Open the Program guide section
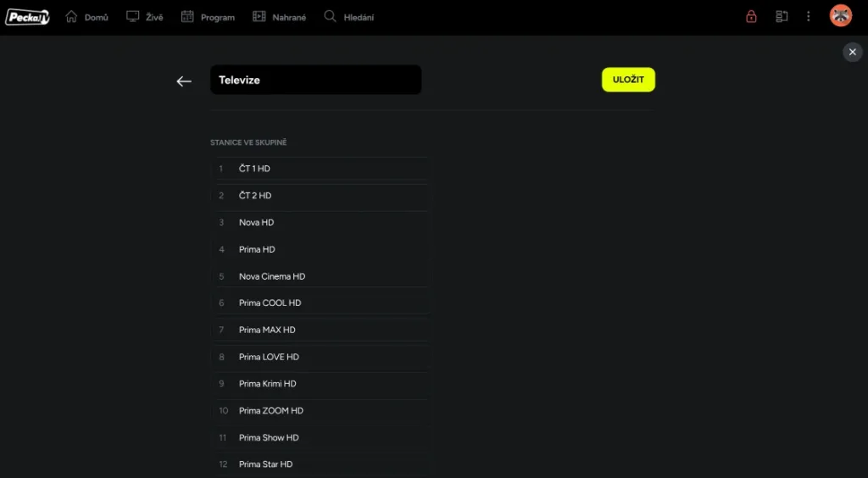 pos(208,17)
